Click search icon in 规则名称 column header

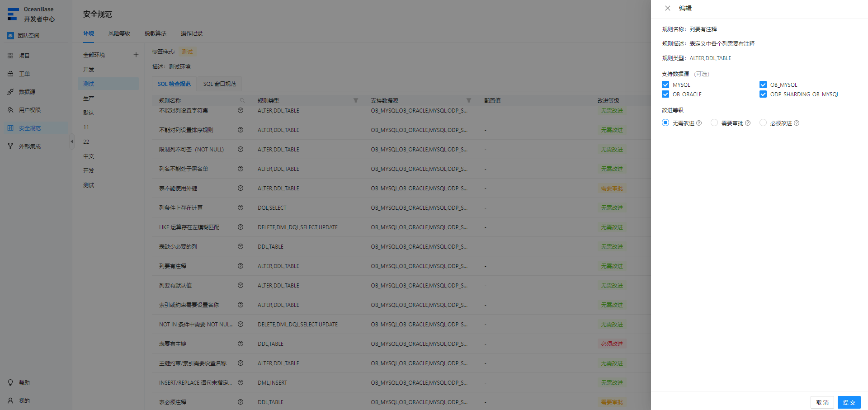242,100
